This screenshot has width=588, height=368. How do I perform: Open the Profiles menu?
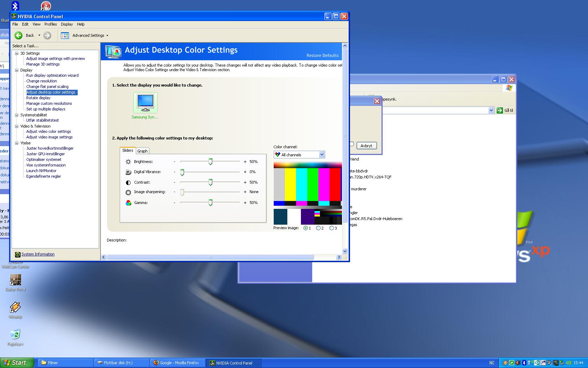click(x=50, y=24)
